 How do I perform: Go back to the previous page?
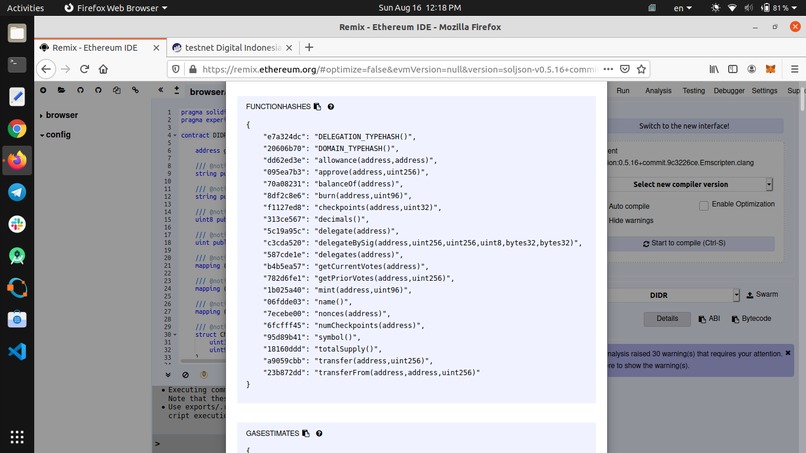point(46,69)
